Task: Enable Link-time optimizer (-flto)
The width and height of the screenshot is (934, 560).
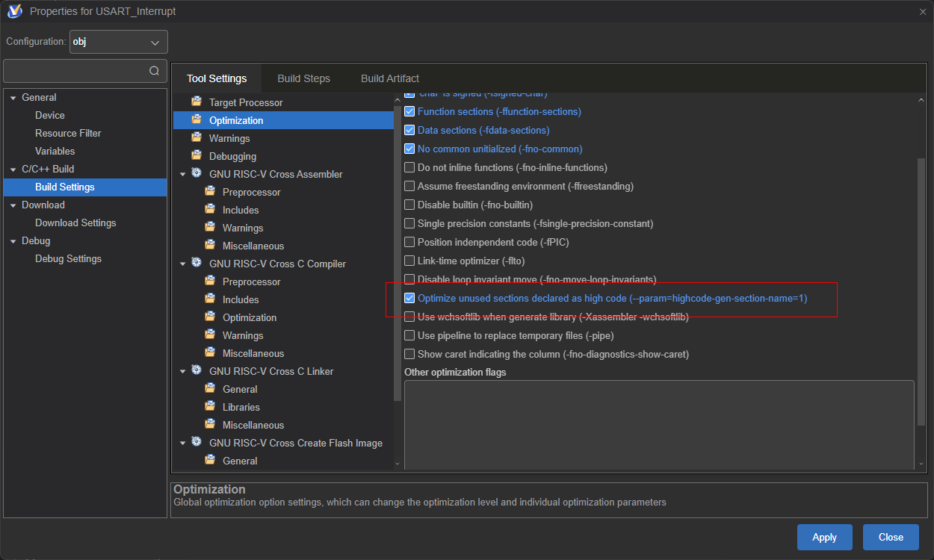Action: click(x=409, y=261)
